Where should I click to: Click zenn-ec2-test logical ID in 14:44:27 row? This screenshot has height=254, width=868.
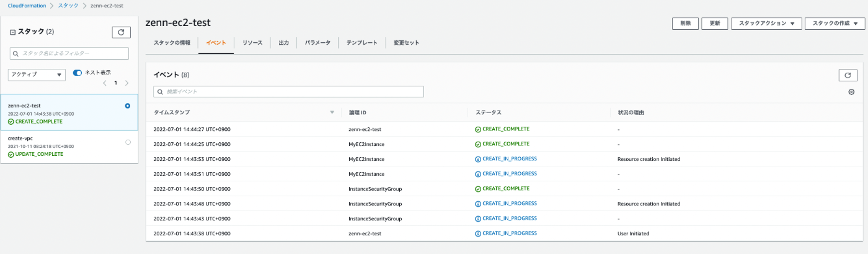[365, 129]
